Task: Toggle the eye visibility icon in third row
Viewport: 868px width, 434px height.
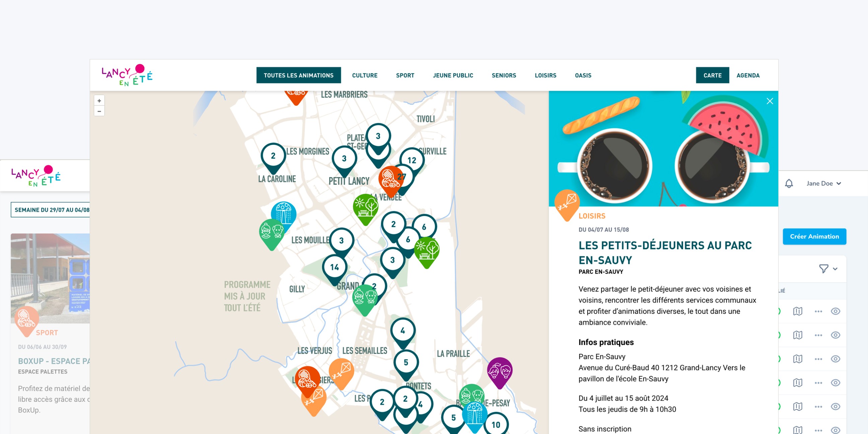Action: point(835,359)
